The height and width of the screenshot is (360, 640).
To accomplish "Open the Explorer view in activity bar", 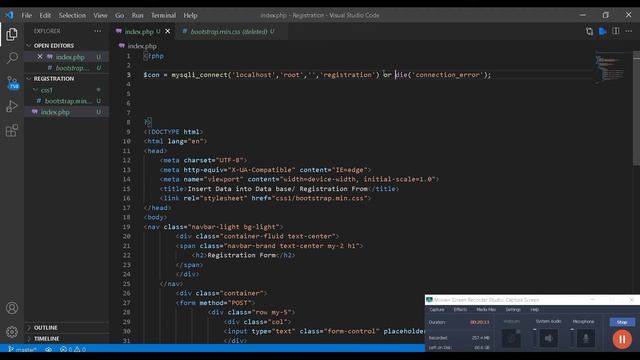I will (x=12, y=34).
